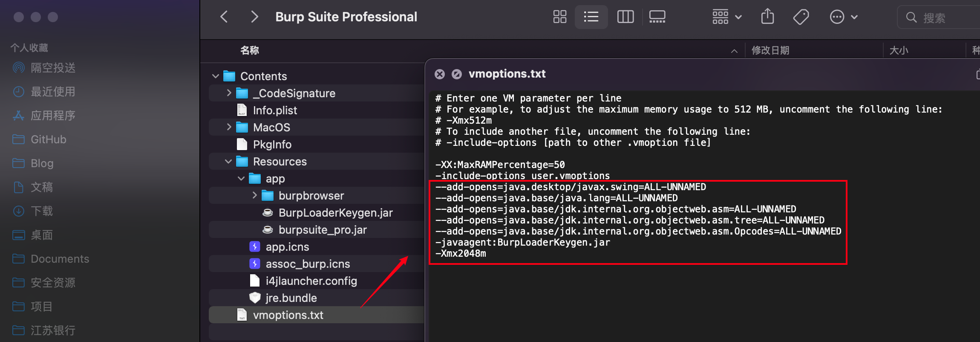Open 隔空投送 in the sidebar
This screenshot has width=980, height=342.
(x=45, y=68)
